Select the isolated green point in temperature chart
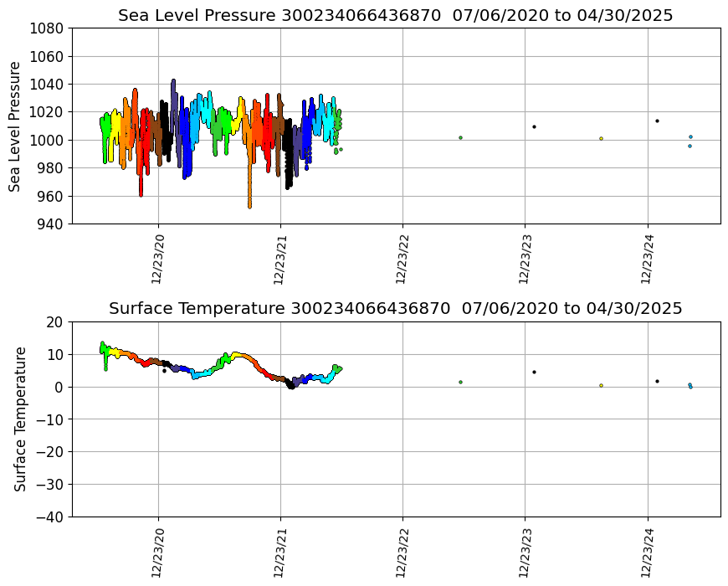The height and width of the screenshot is (586, 728). point(460,382)
